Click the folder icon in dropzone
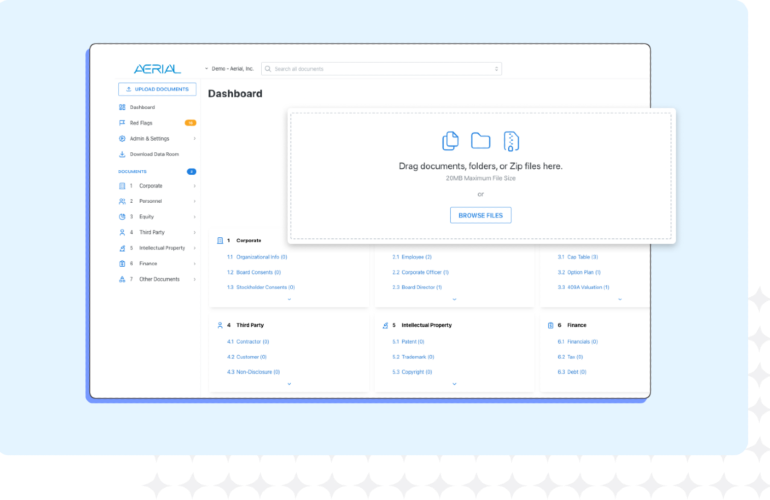 [481, 140]
